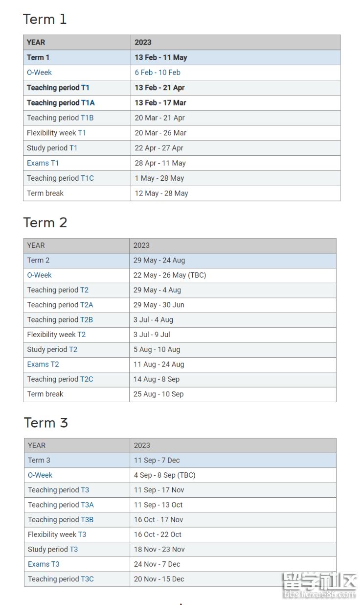Click T2 link in Study period row
364x605 pixels.
point(73,349)
